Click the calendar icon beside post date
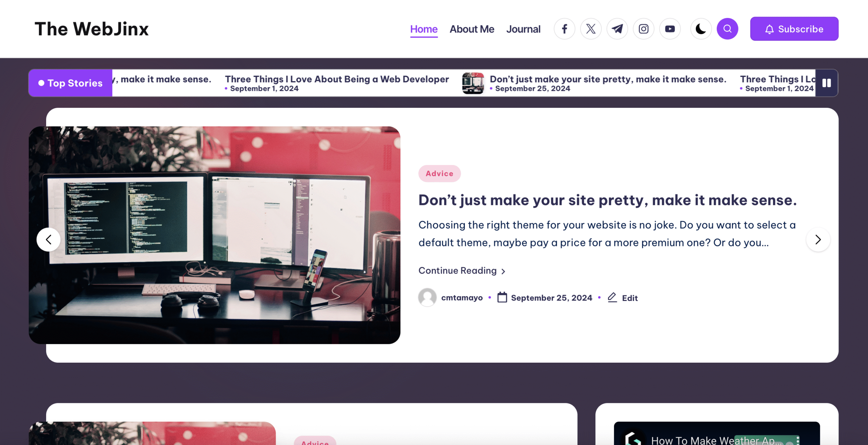This screenshot has width=868, height=445. click(502, 297)
